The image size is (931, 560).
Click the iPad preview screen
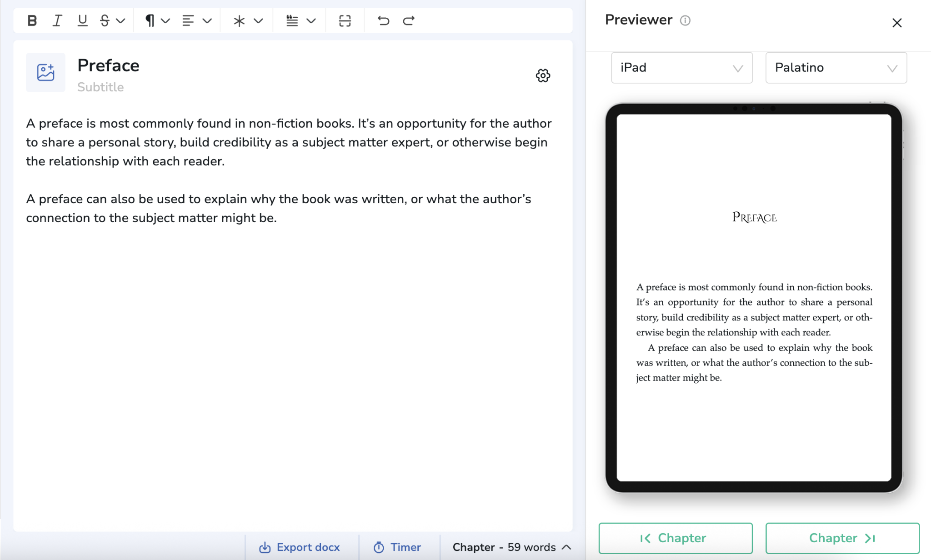(754, 298)
